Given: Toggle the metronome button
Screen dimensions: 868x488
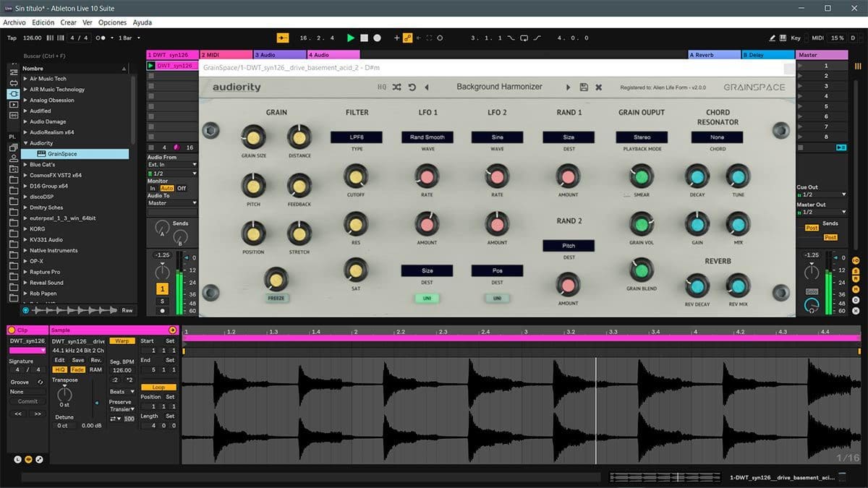Looking at the screenshot, I should click(x=102, y=38).
